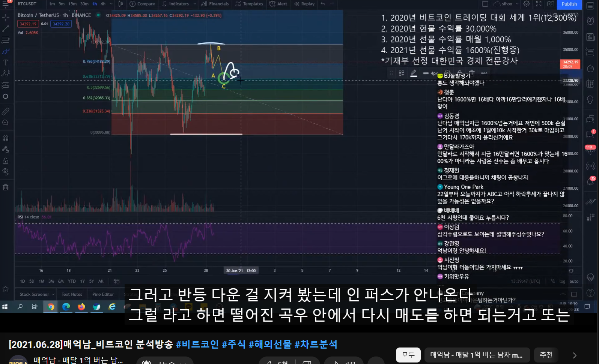Select the YTD date range
The image size is (599, 364).
click(72, 281)
